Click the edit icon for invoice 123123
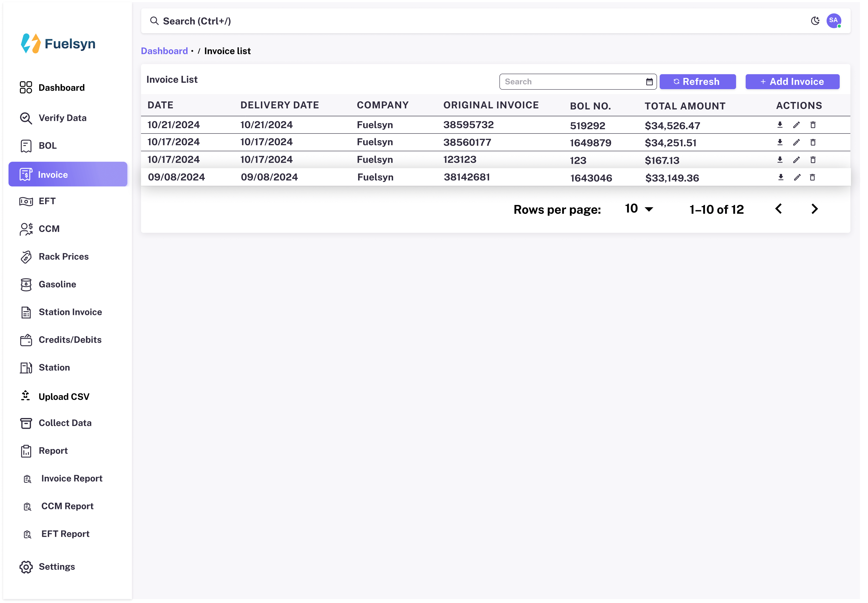868x603 pixels. point(797,159)
